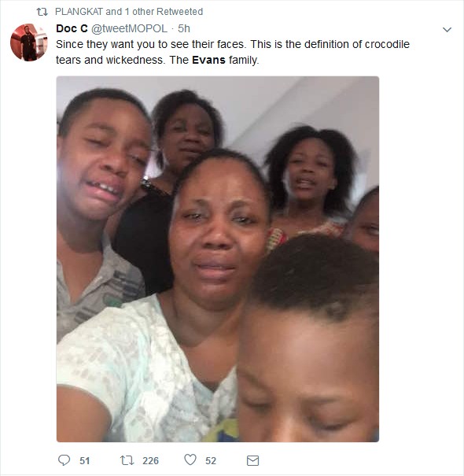Open the Doc C display name link
This screenshot has width=464, height=476.
coord(72,28)
